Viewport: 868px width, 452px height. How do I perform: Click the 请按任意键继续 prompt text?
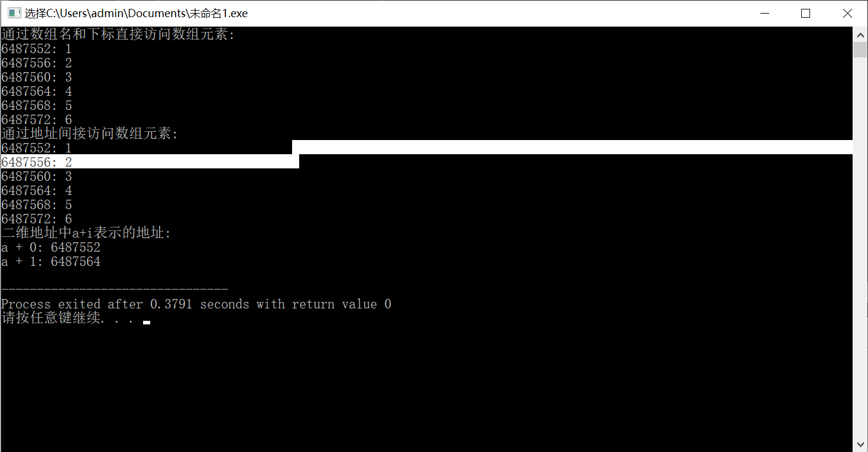[x=51, y=318]
